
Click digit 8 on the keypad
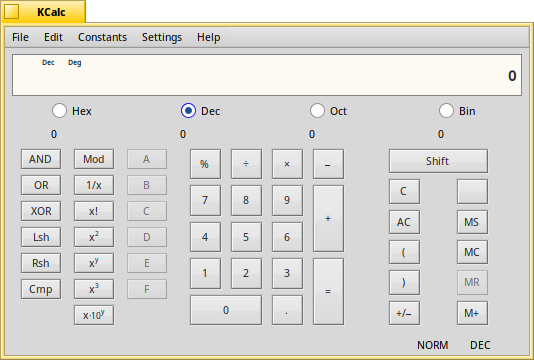246,200
